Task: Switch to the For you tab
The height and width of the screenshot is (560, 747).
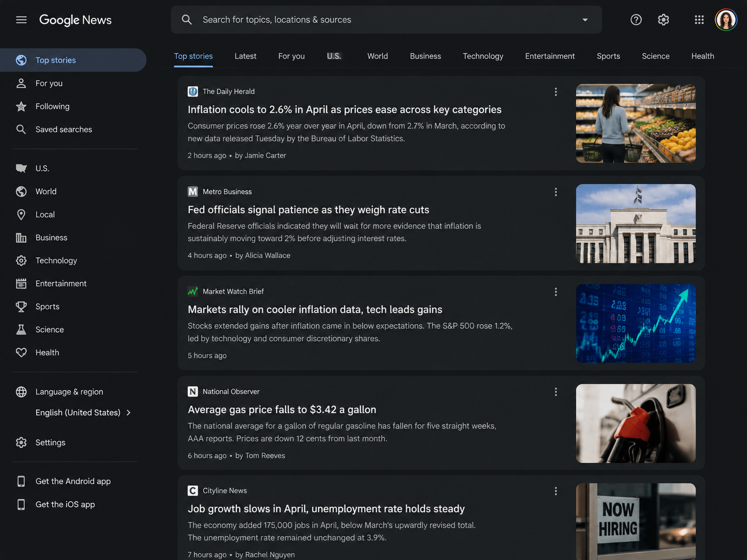Action: pos(291,56)
